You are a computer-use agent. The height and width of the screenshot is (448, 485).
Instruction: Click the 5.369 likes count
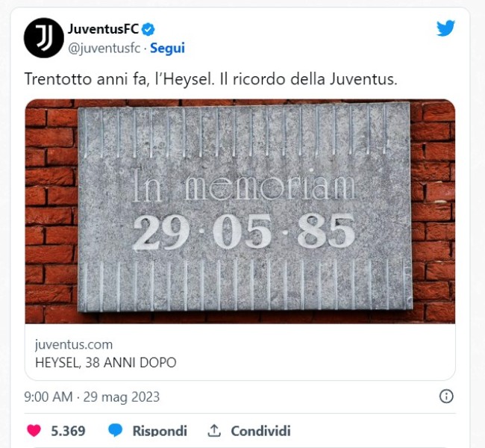(68, 431)
